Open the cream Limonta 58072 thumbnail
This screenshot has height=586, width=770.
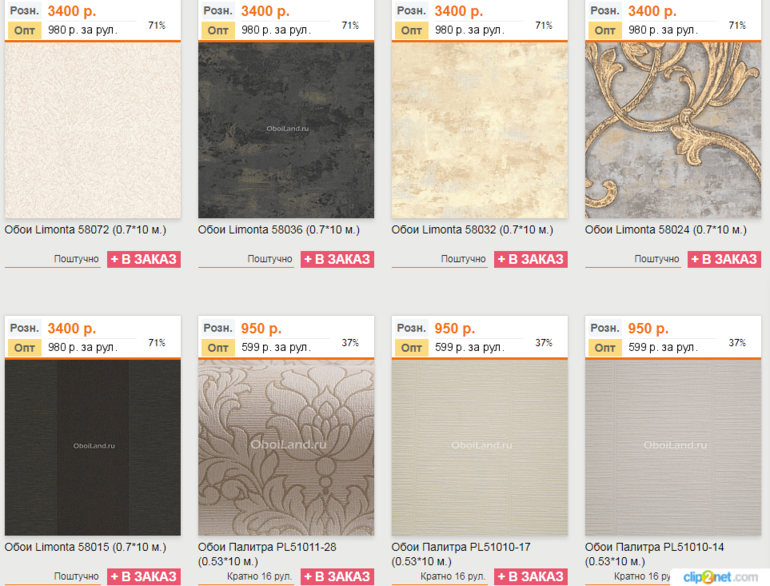click(x=93, y=130)
